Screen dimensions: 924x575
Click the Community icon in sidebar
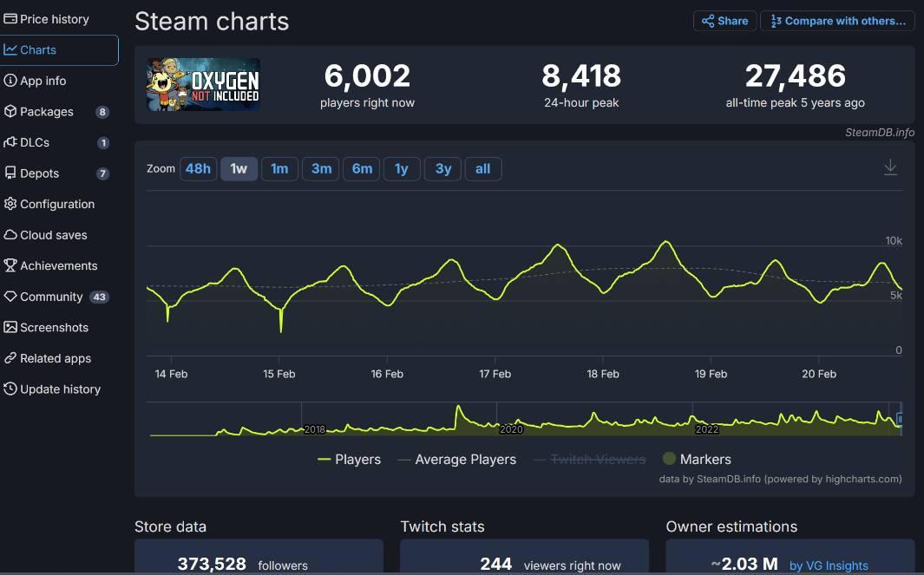pos(10,297)
